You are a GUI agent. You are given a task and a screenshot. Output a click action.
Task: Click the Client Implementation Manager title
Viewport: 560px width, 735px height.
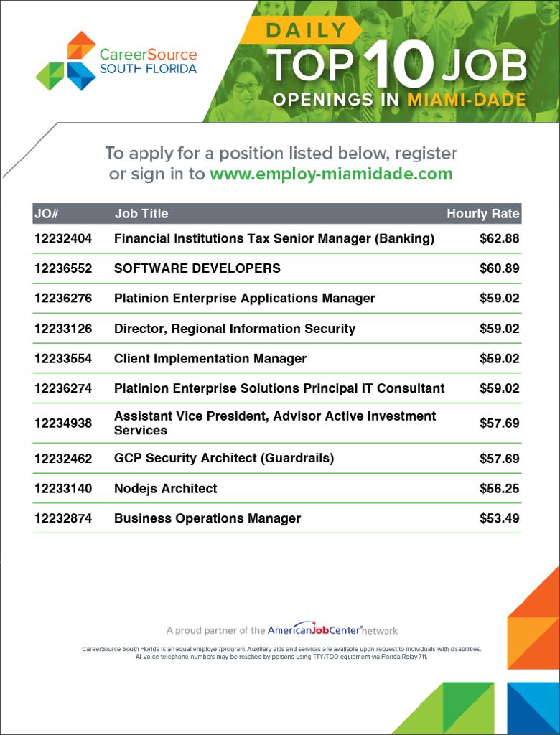[210, 358]
